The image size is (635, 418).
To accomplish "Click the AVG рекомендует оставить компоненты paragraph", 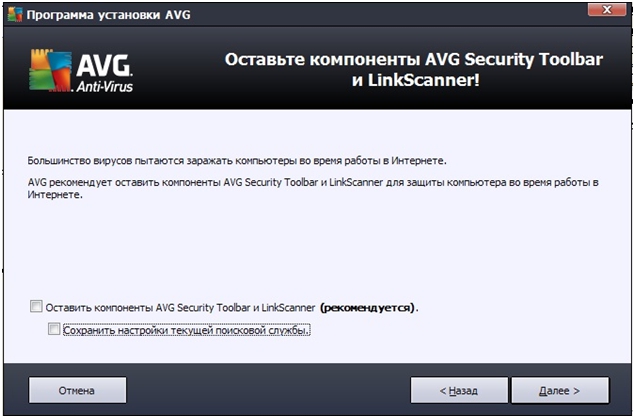I will [313, 188].
